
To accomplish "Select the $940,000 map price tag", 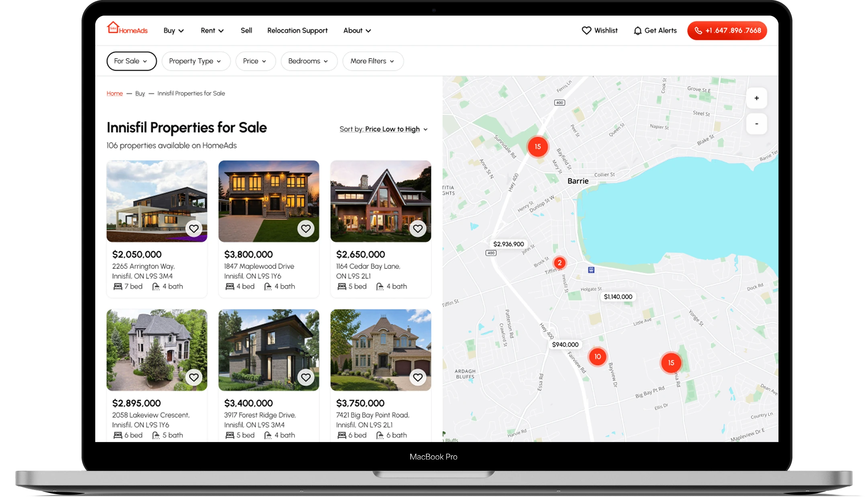I will click(565, 344).
